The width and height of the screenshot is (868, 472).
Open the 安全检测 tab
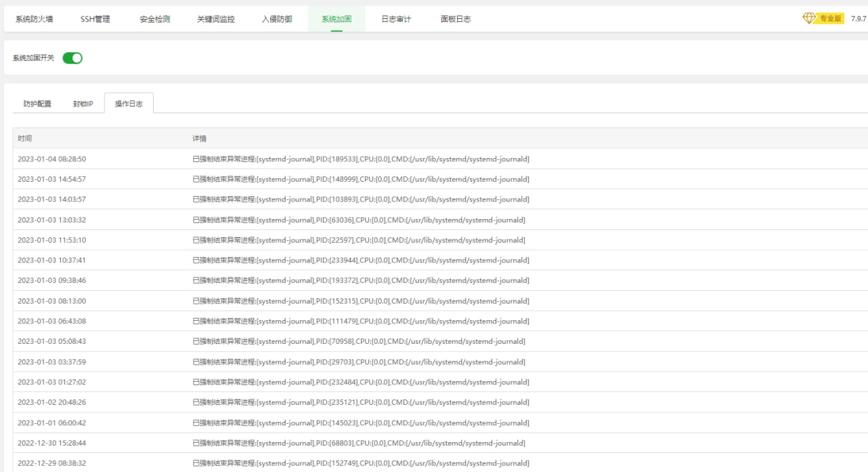click(x=155, y=19)
